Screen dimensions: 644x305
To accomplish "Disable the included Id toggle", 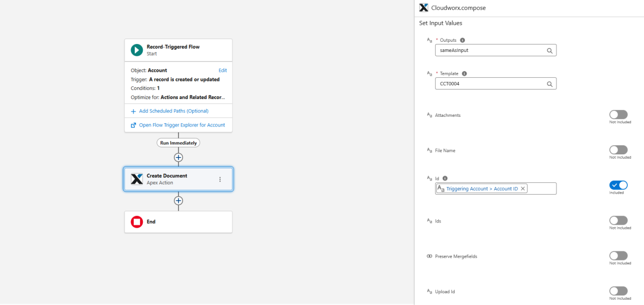I will click(x=618, y=185).
